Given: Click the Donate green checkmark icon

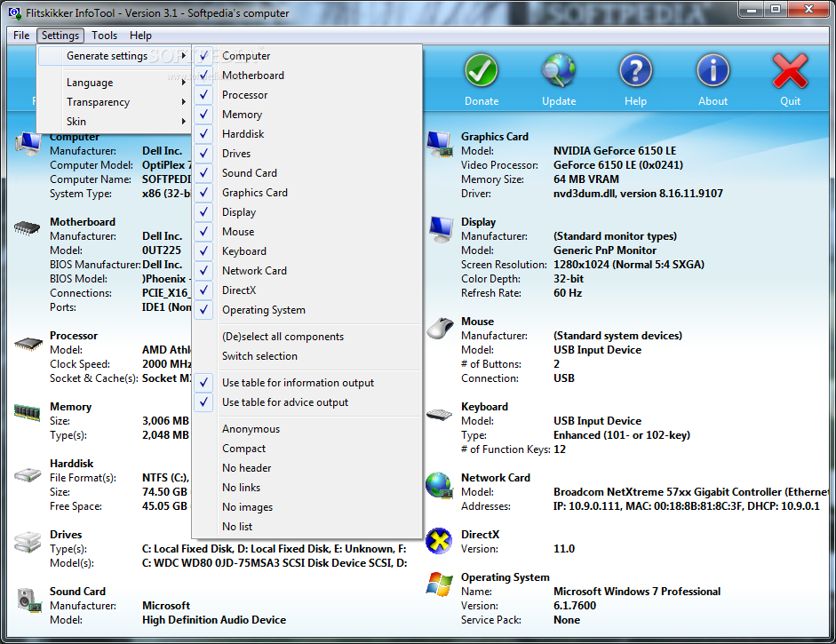Looking at the screenshot, I should click(481, 71).
